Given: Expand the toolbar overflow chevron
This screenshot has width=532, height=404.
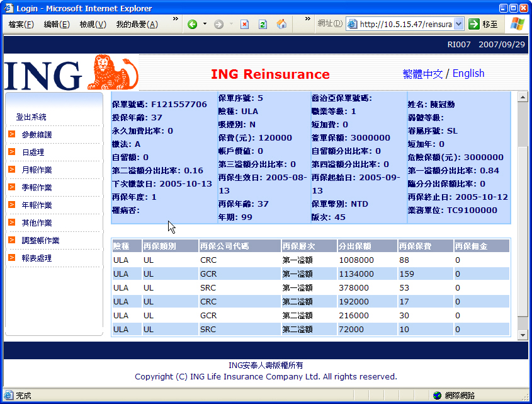Looking at the screenshot, I should click(307, 19).
